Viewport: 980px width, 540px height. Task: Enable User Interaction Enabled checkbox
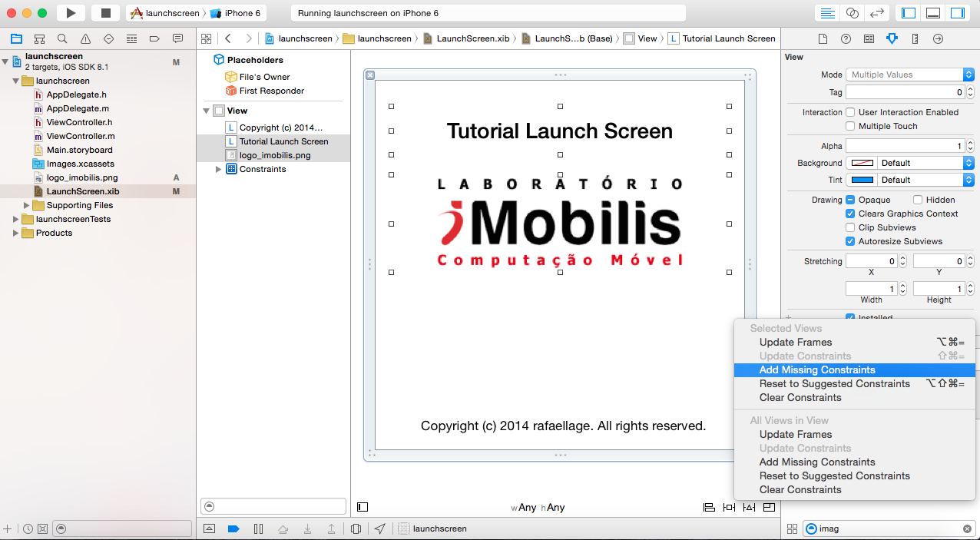point(850,112)
